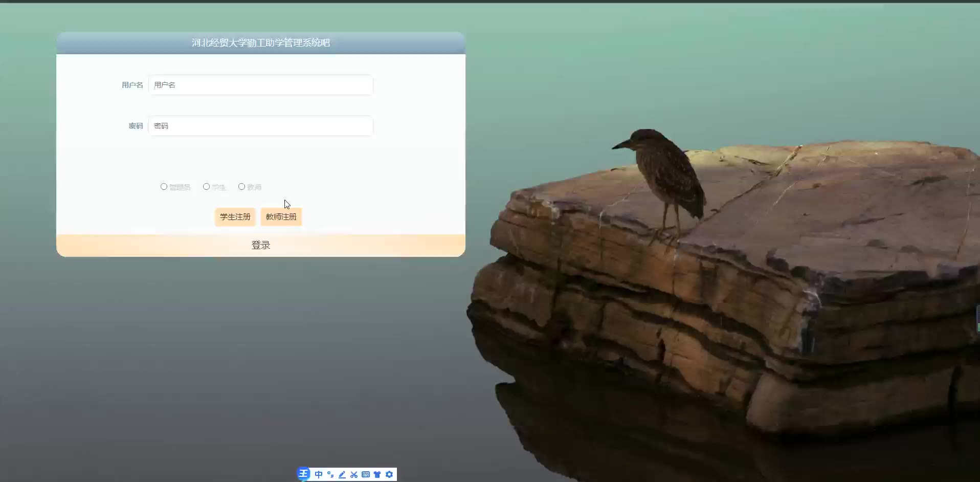Focus the 密码 input field
Screen dimensions: 980x482
261,126
